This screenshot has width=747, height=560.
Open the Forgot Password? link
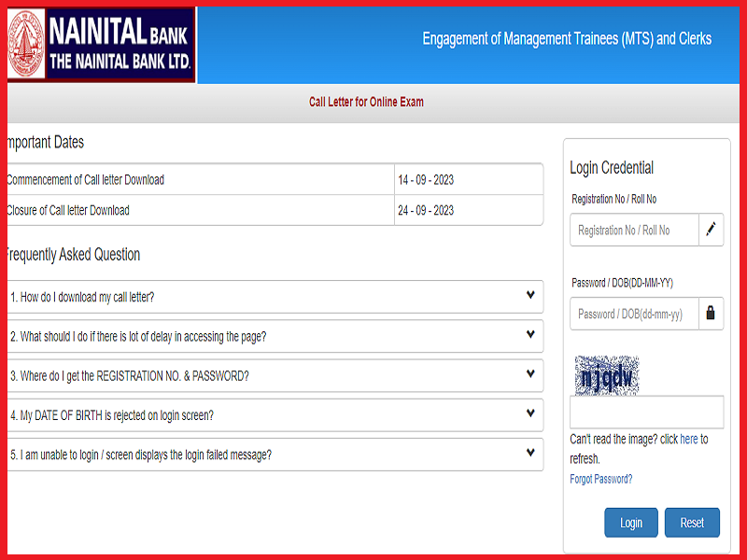coord(600,479)
